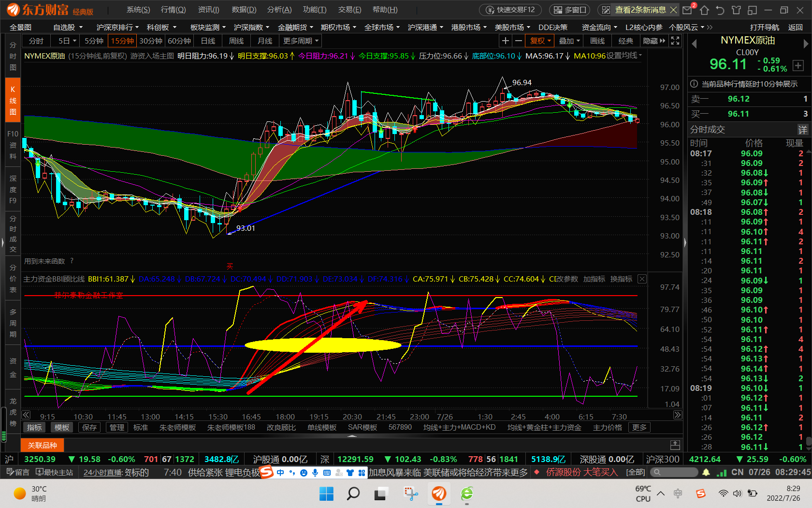Select the 15分钟 period toggle

tap(122, 41)
